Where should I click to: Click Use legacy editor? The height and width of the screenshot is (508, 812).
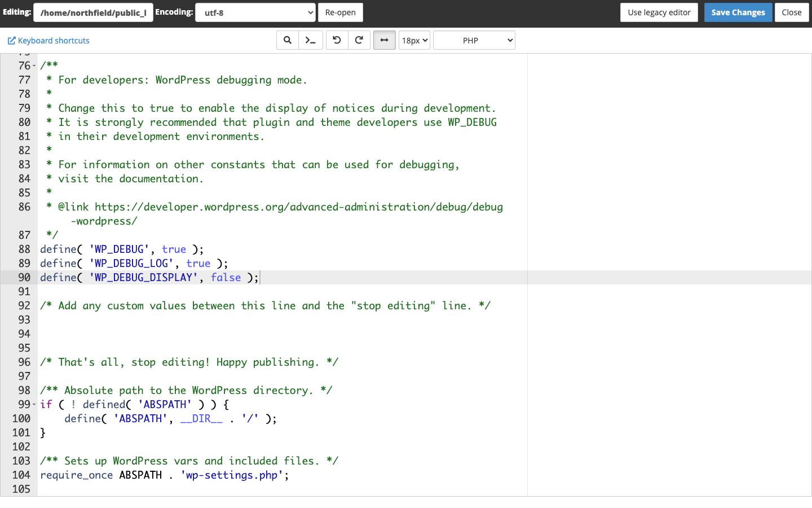(x=659, y=12)
